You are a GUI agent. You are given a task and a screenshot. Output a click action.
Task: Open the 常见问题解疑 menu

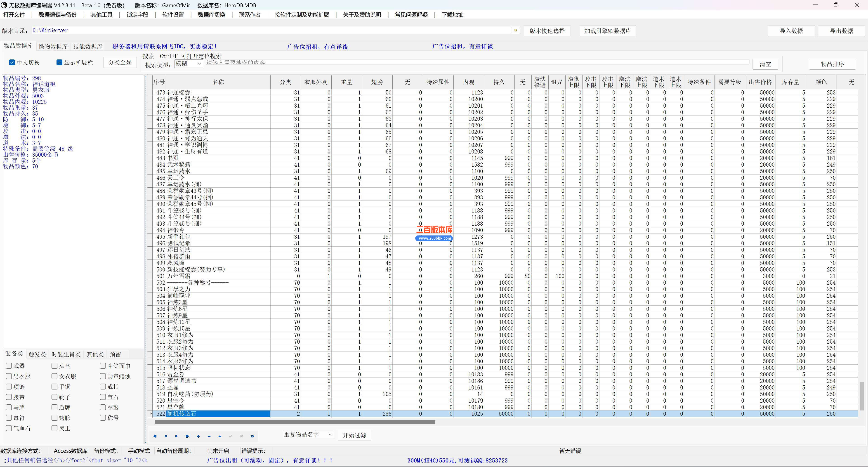pyautogui.click(x=411, y=14)
